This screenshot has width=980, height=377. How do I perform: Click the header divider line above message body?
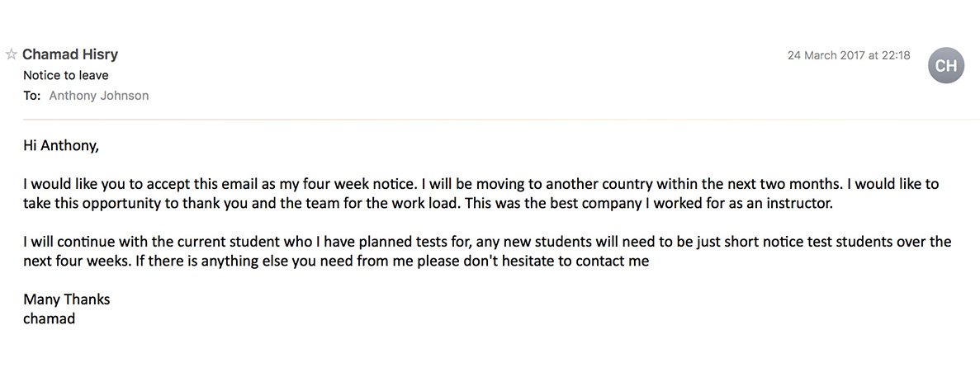tap(501, 120)
